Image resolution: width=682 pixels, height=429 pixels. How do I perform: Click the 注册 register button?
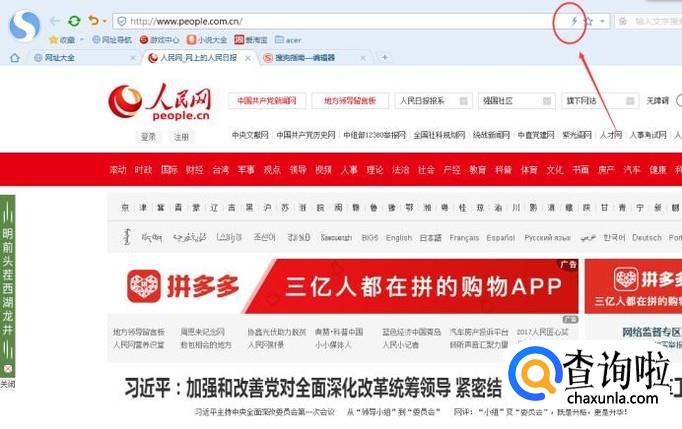pyautogui.click(x=181, y=137)
